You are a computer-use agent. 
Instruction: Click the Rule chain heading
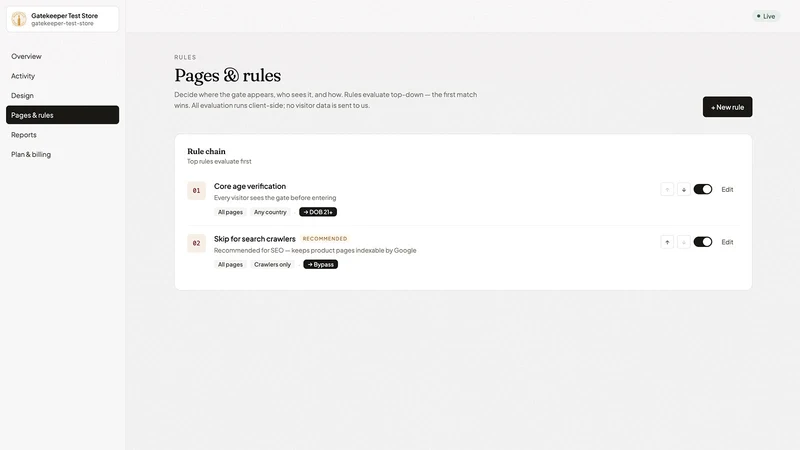(206, 151)
